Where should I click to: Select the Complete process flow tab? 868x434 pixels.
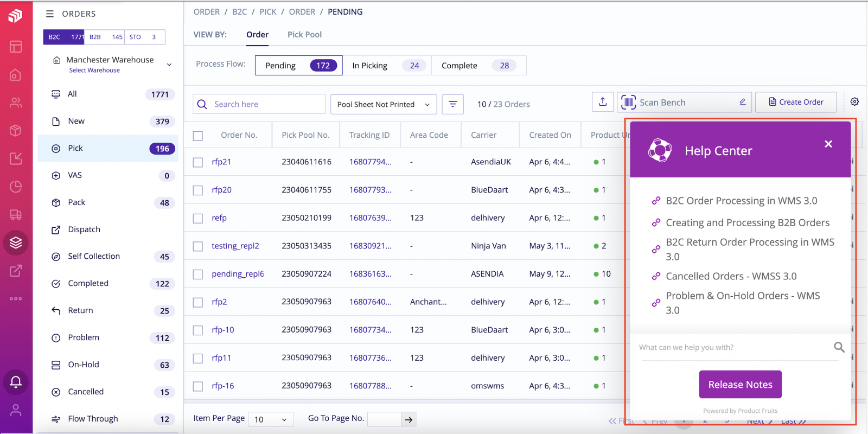tap(478, 66)
